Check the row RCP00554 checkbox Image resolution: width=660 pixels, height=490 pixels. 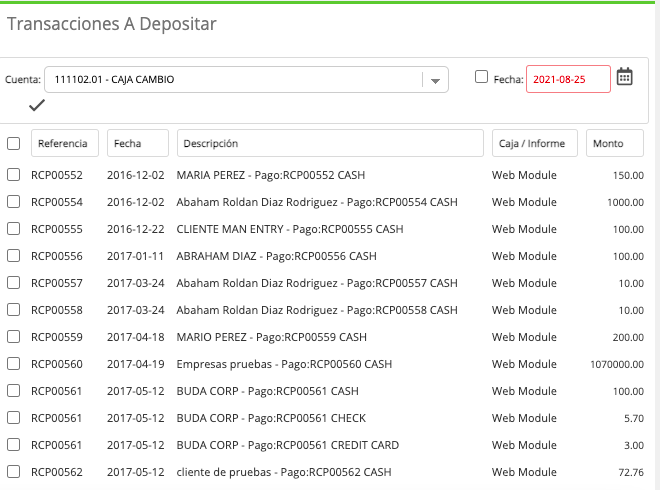pyautogui.click(x=13, y=202)
